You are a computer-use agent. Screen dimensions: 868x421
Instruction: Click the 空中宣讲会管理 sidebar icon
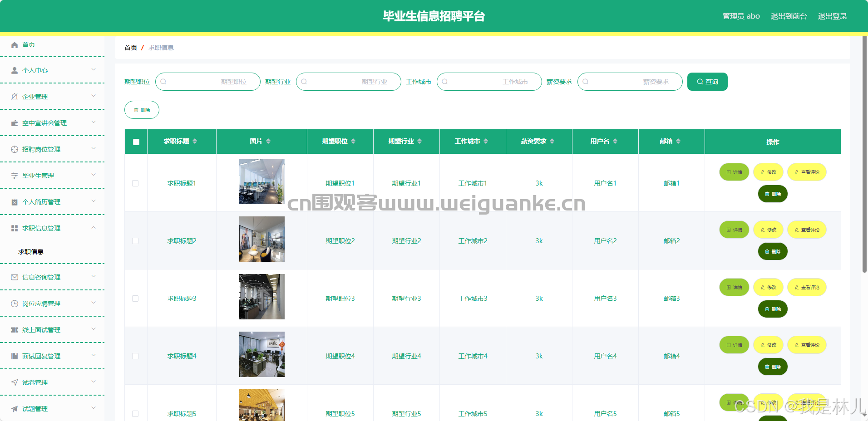pos(15,123)
